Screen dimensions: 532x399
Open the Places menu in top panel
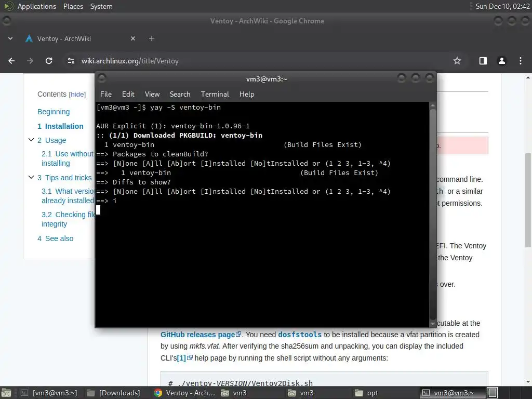(73, 6)
